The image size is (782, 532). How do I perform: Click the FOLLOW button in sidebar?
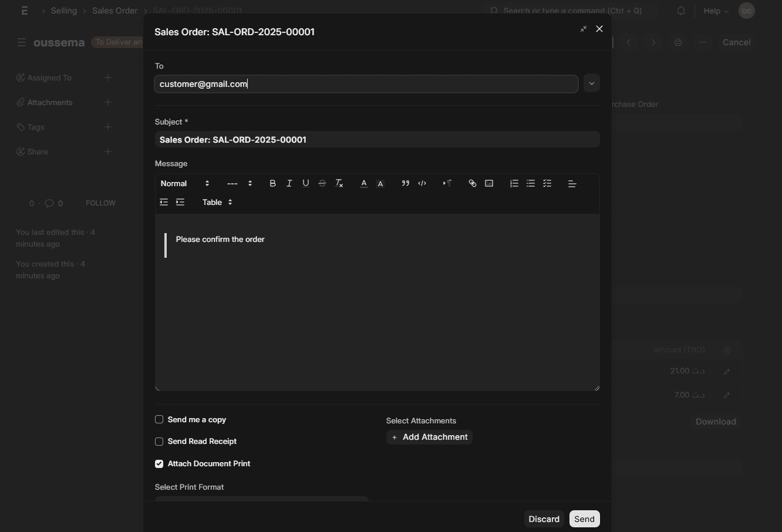[100, 203]
